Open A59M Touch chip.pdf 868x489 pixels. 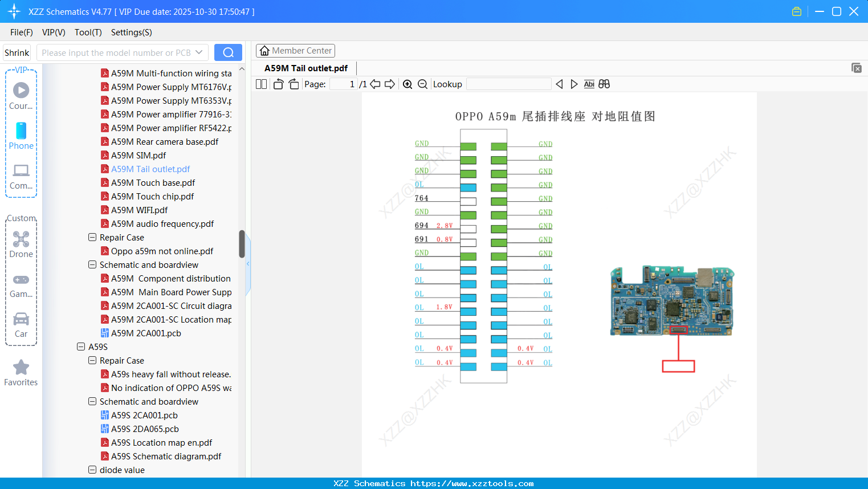click(x=147, y=197)
